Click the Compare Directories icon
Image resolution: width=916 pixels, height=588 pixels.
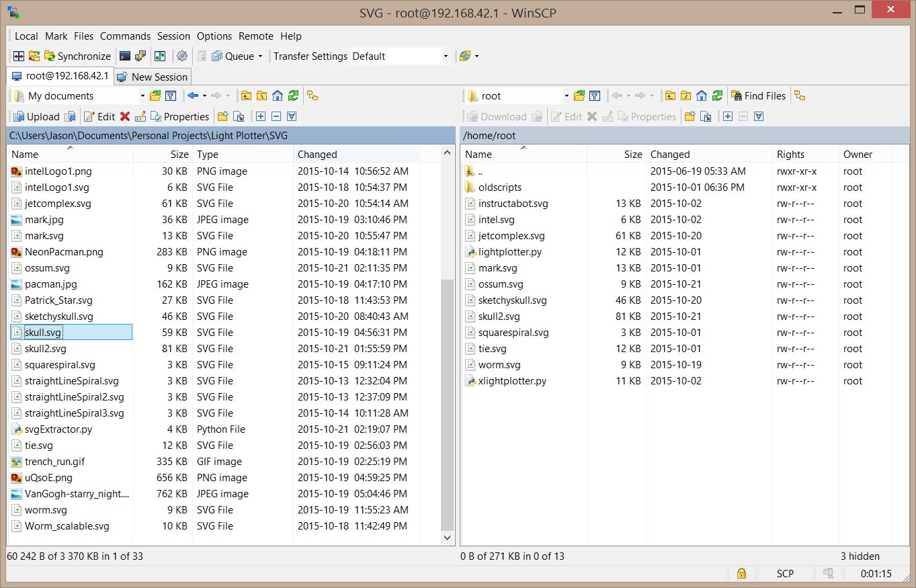tap(19, 56)
